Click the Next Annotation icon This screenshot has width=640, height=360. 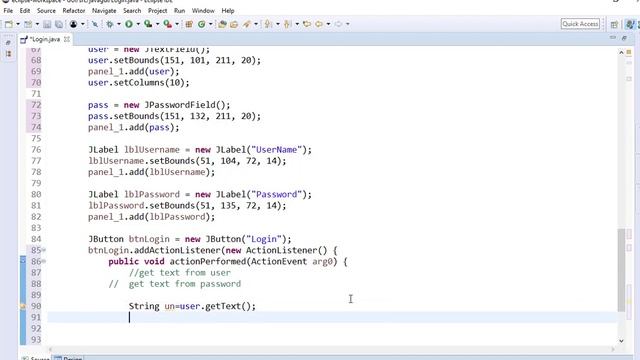[x=268, y=24]
